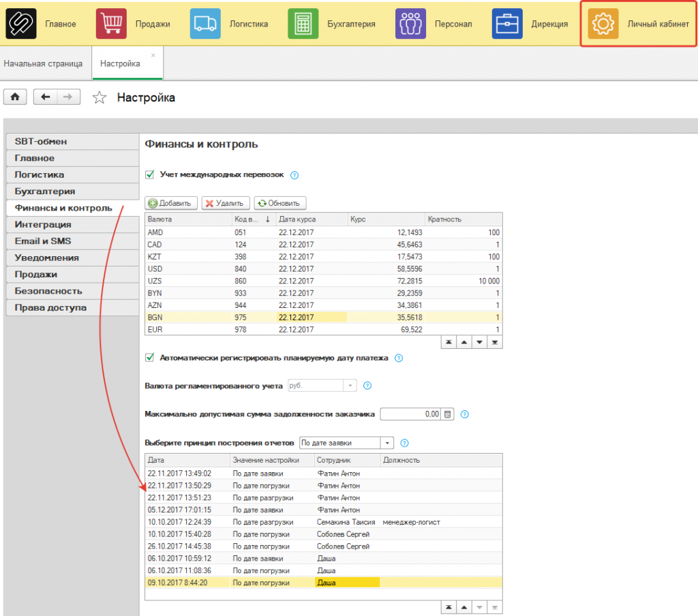Show help for maximum debt amount
This screenshot has width=698, height=616.
pos(464,414)
